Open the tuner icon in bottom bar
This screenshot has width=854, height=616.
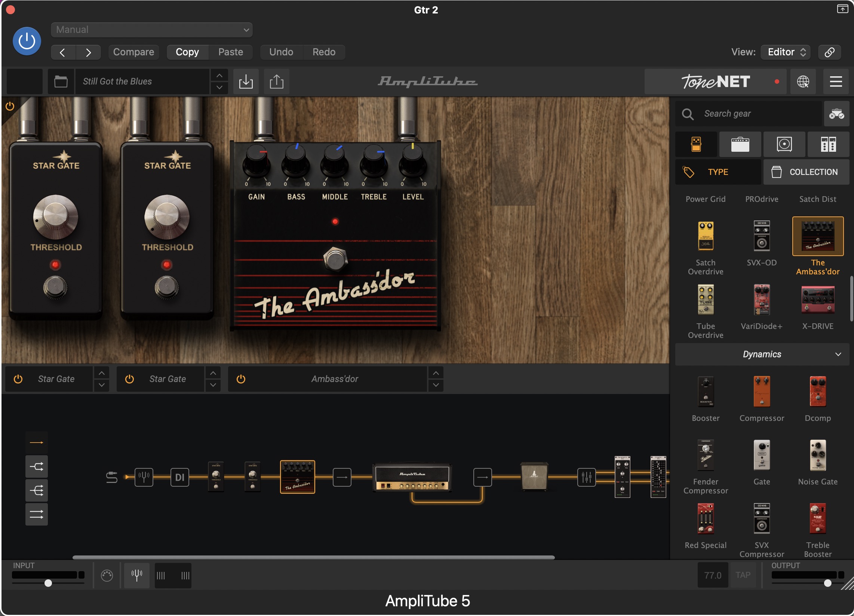click(137, 575)
